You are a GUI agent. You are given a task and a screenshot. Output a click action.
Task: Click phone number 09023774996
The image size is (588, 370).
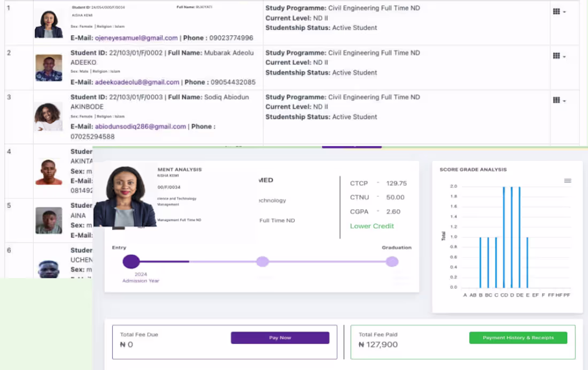[x=231, y=38]
